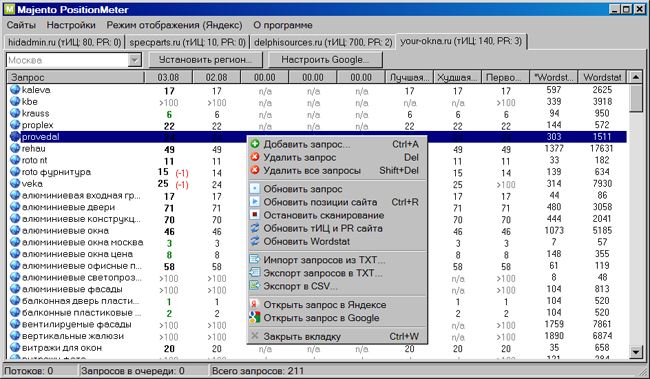Click the globe icon of the proplex row

(15, 124)
